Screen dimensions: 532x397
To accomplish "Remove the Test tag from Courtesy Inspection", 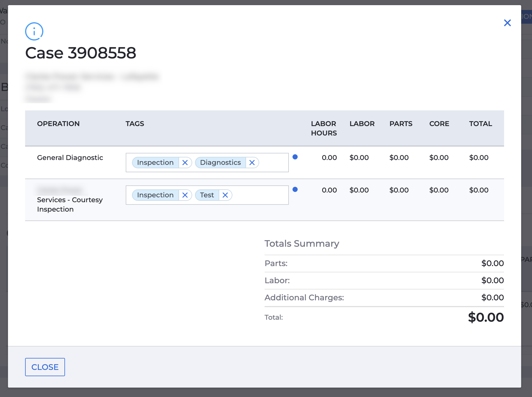I will (x=225, y=195).
